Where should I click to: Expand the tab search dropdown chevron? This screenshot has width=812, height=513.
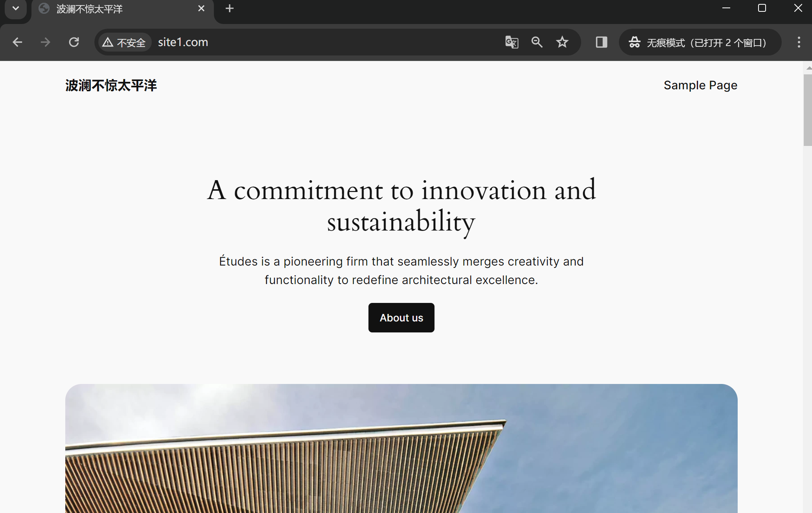[16, 8]
